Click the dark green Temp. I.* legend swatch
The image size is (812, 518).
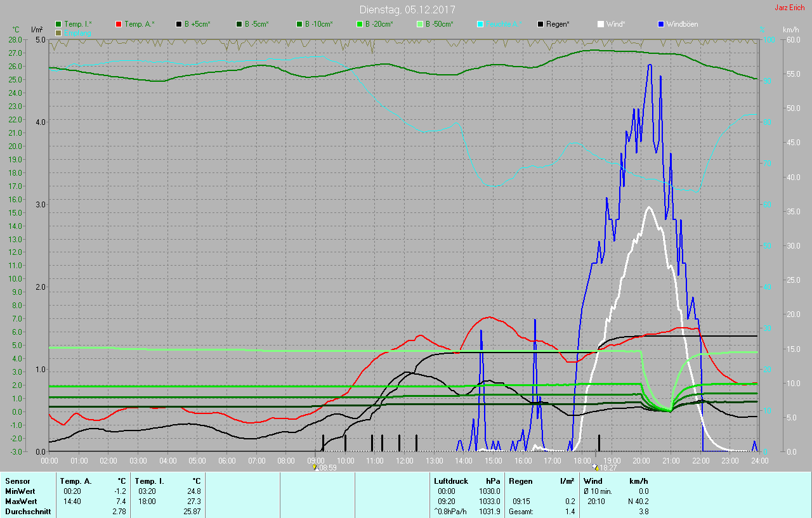58,24
